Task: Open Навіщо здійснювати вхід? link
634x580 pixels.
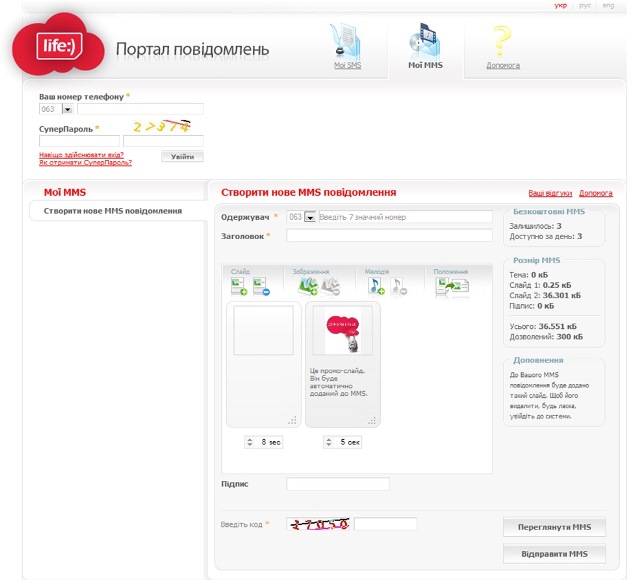Action: tap(81, 155)
